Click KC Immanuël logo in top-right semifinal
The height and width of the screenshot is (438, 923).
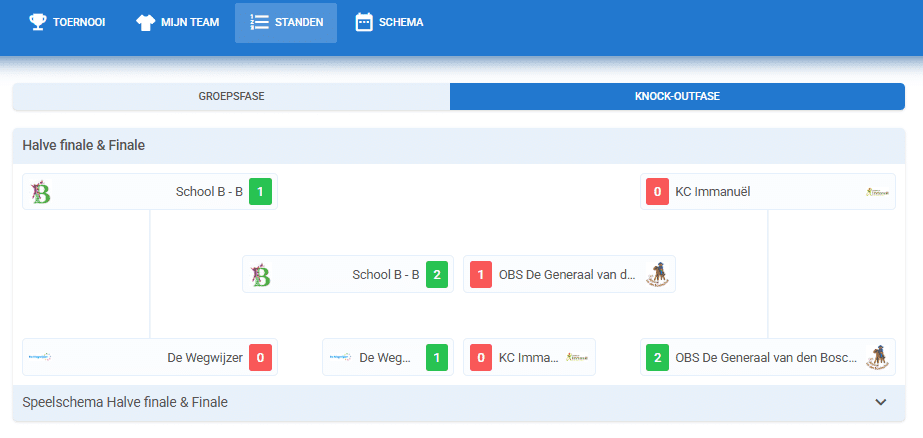point(877,192)
